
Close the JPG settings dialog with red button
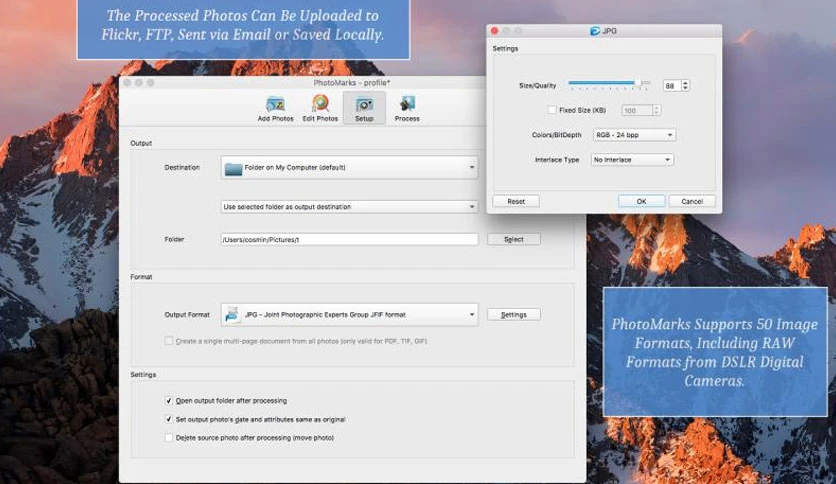tap(494, 31)
